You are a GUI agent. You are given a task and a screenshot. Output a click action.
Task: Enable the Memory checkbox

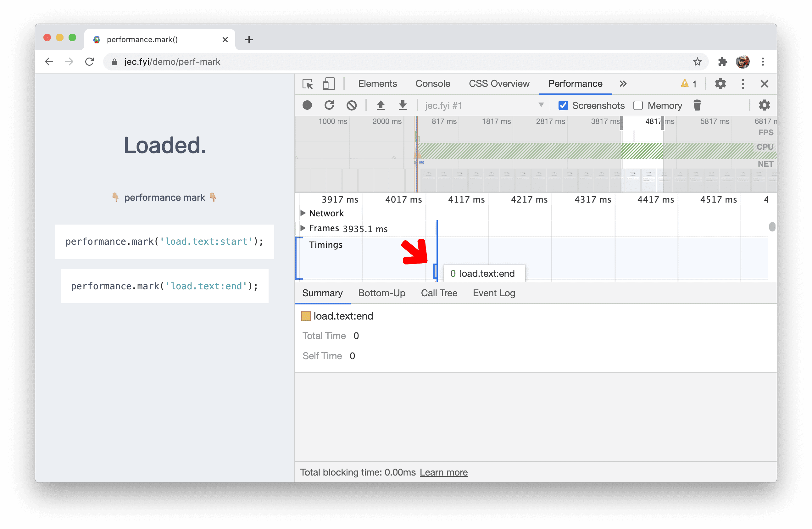coord(639,105)
